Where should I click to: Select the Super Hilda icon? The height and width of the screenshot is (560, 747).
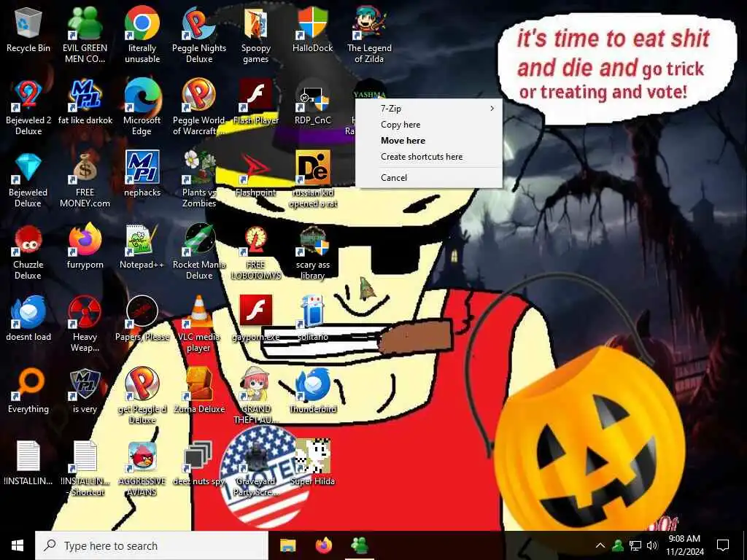[313, 457]
